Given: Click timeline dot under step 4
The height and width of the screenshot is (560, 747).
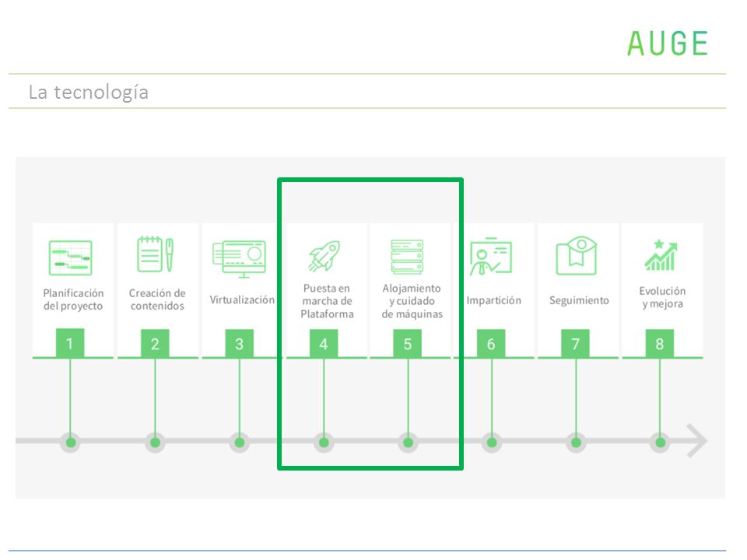Looking at the screenshot, I should tap(324, 443).
